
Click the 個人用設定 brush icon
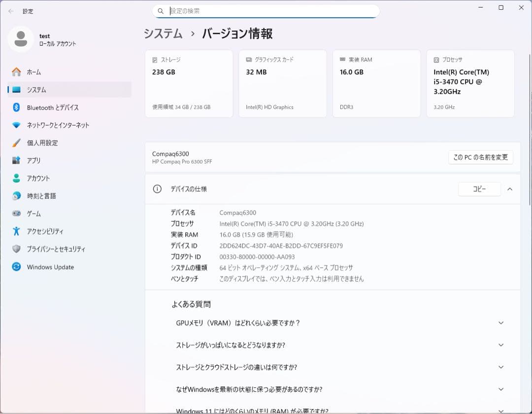17,143
